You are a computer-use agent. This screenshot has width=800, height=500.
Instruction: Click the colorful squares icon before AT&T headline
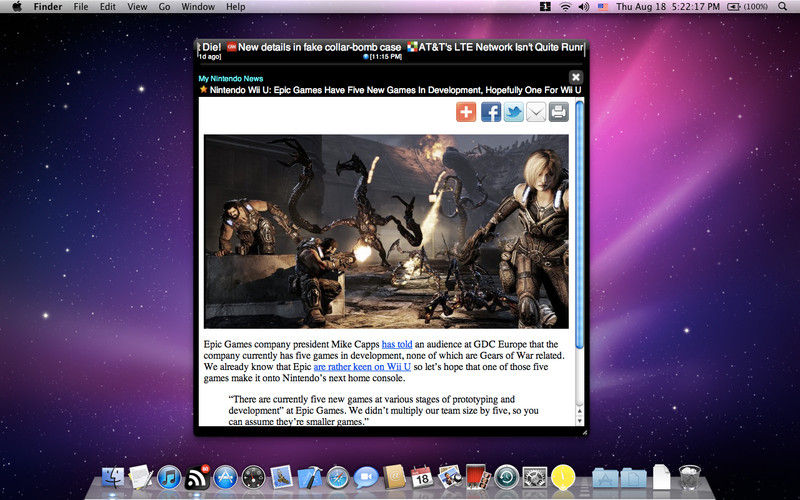click(x=412, y=47)
